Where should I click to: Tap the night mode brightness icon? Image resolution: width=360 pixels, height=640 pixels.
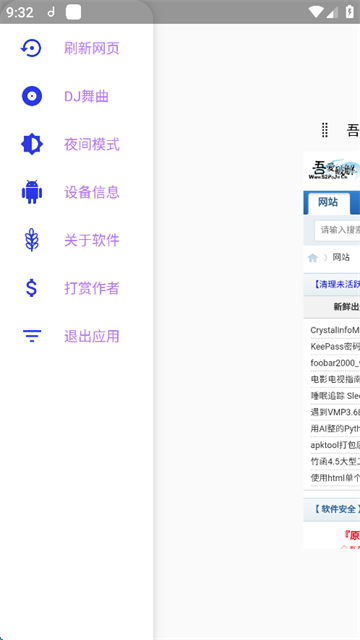point(31,144)
